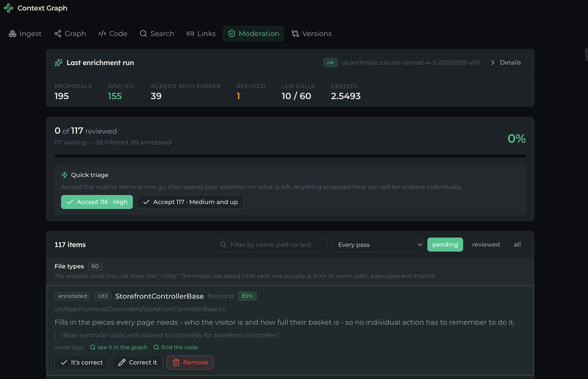
Task: Click the magnifier icon in the filter field
Action: (223, 245)
